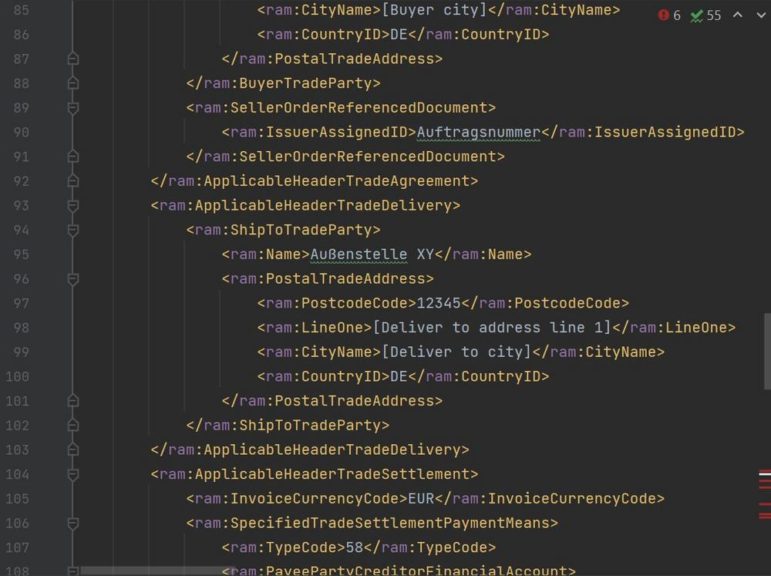Collapse the ApplicableHeaderTradeDelivery block on line 93

click(x=72, y=206)
